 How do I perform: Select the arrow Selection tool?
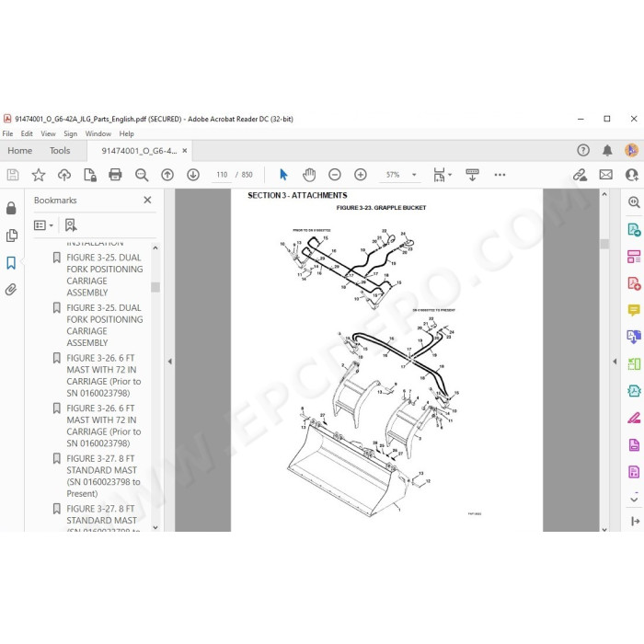[283, 175]
